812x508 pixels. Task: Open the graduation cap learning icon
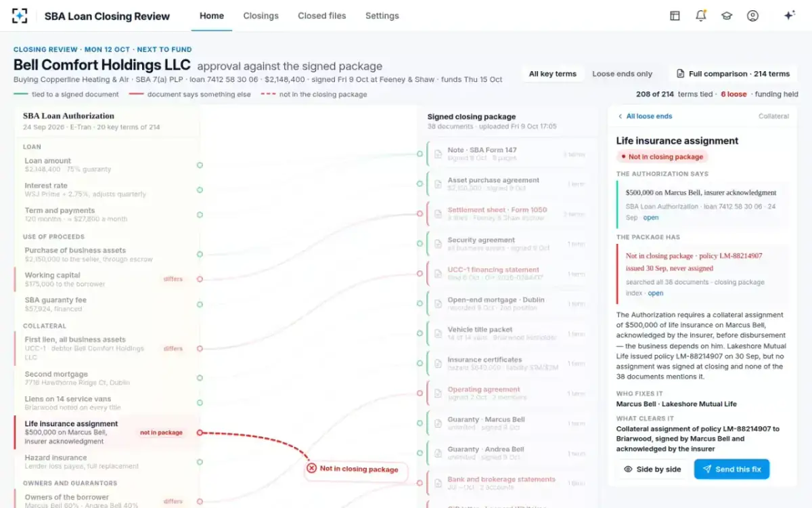(727, 16)
